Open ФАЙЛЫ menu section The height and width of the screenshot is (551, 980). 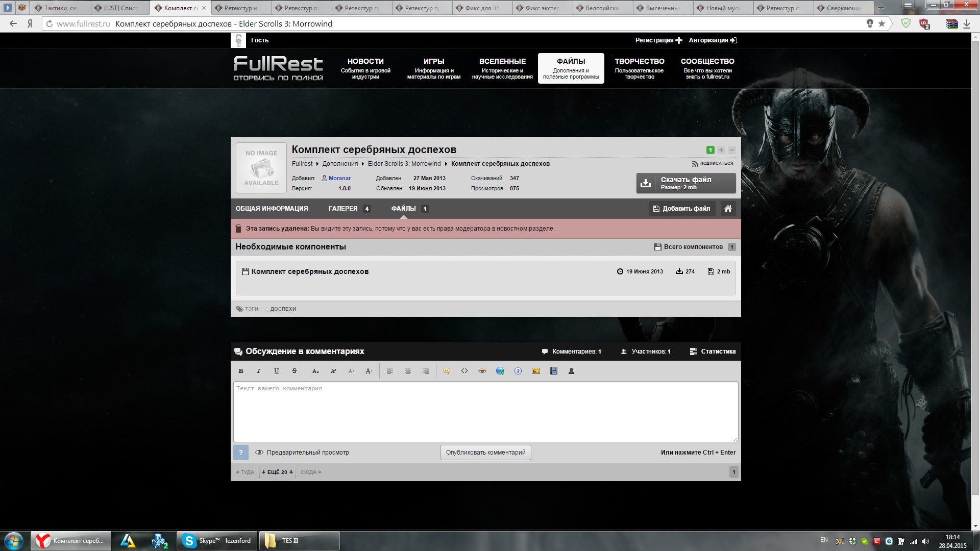point(571,68)
